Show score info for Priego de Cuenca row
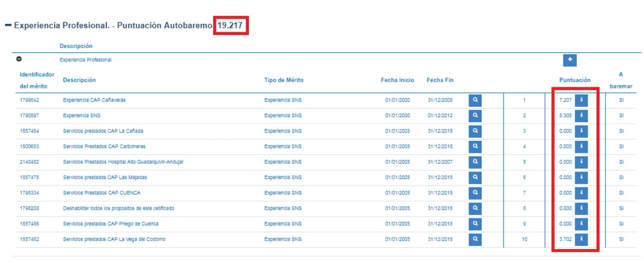 [x=581, y=223]
